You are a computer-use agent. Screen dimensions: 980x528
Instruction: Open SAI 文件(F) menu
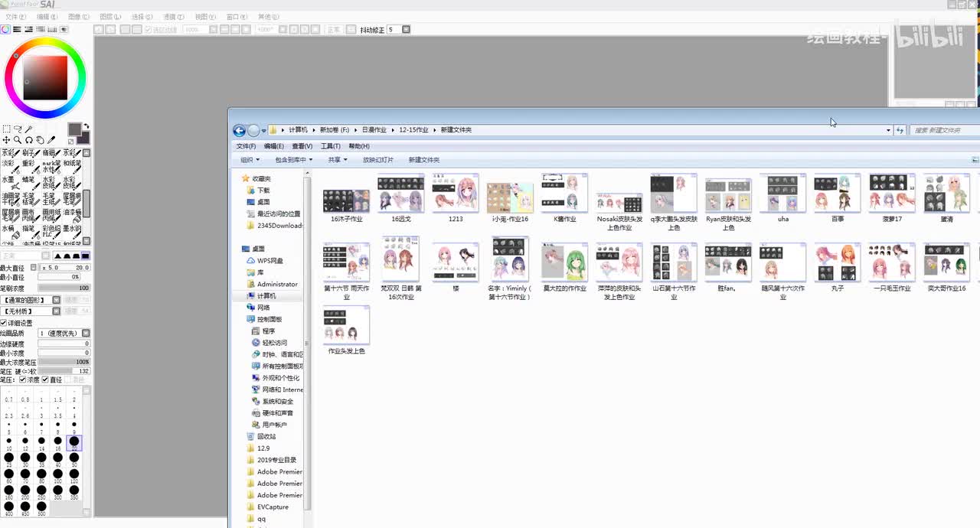click(x=15, y=16)
